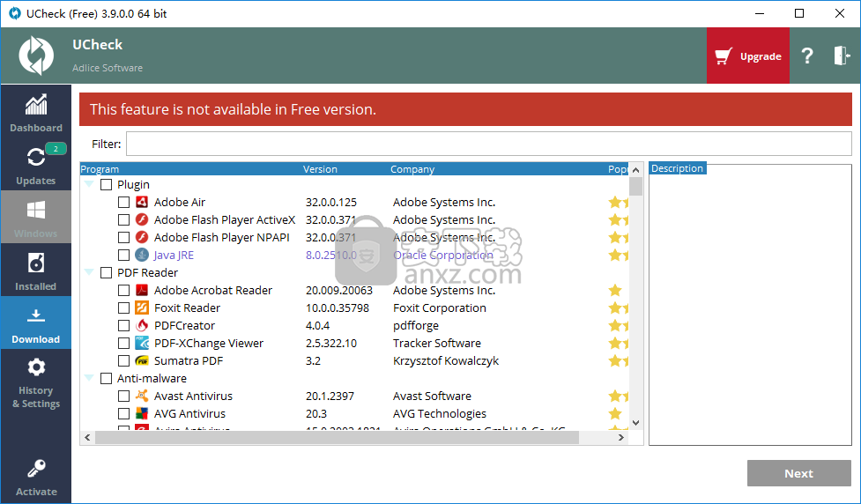Click the Upgrade button label

coord(761,56)
